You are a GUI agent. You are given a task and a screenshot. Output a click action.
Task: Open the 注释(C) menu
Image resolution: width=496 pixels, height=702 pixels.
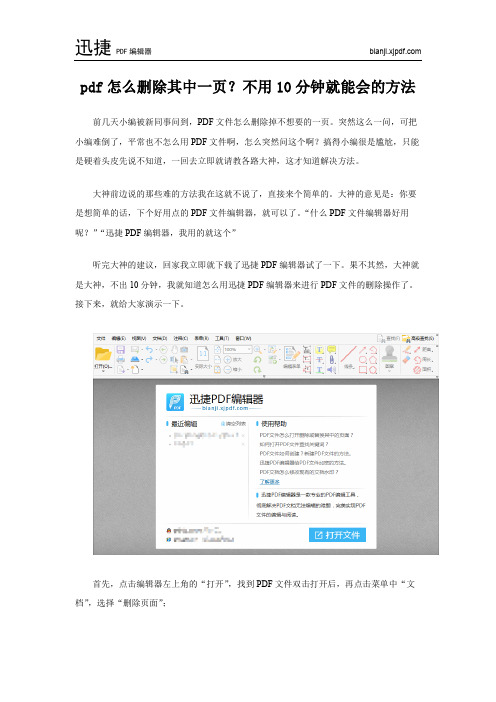[x=181, y=338]
